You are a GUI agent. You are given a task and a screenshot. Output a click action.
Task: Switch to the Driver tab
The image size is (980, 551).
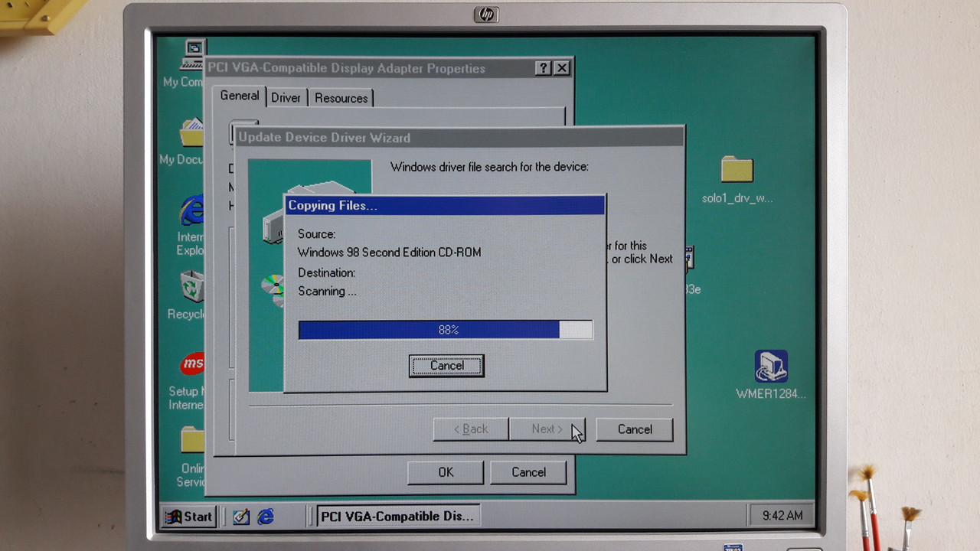(286, 98)
